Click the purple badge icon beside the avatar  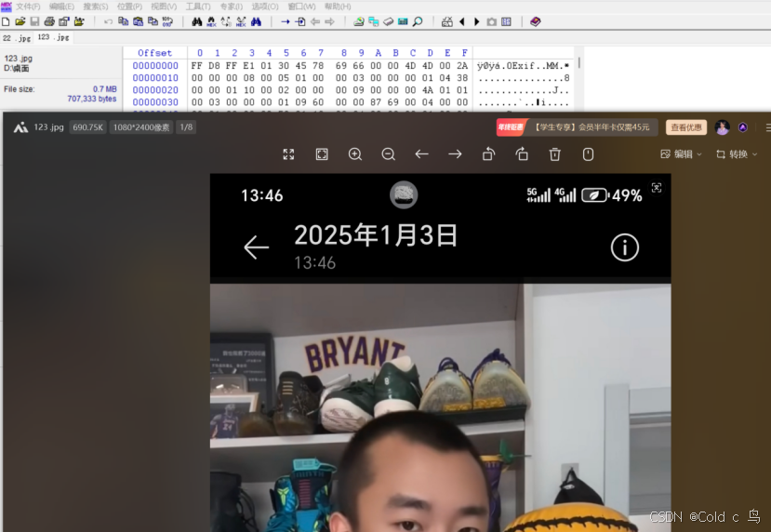click(x=743, y=127)
